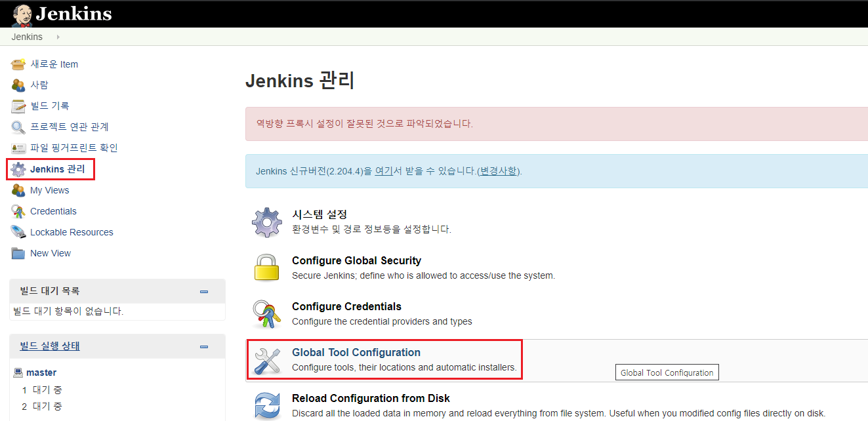The image size is (868, 421).
Task: Click executor 2 대기 중 row
Action: pos(42,407)
